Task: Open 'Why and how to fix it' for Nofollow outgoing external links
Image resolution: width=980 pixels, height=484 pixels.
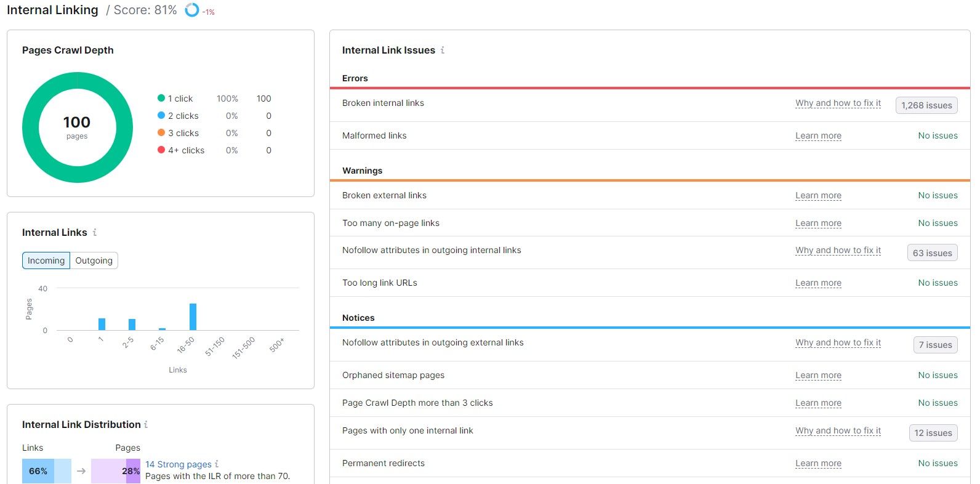Action: (x=838, y=342)
